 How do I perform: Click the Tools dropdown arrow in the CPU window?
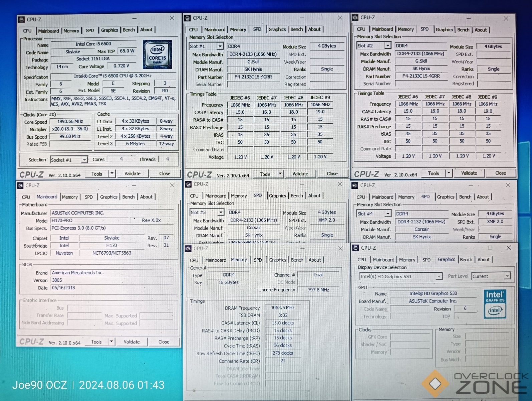point(112,173)
